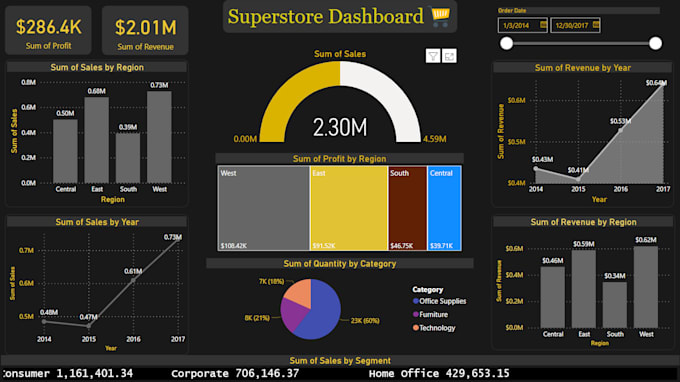
Task: Select the Central bar in Revenue by Region
Action: [x=552, y=297]
